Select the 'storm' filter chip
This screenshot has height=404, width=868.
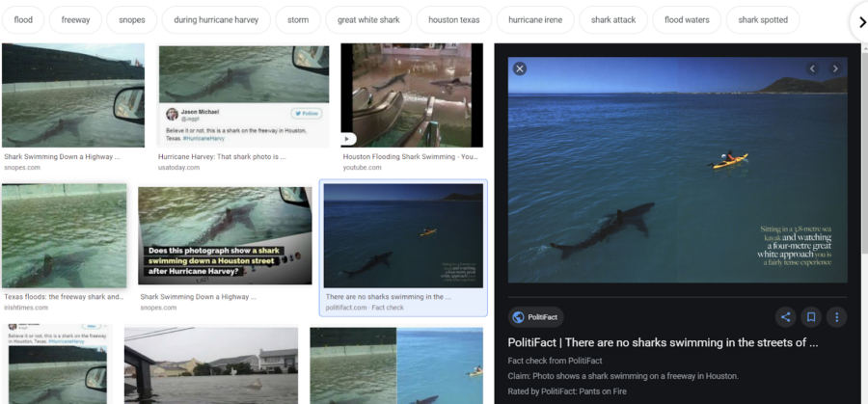[298, 20]
